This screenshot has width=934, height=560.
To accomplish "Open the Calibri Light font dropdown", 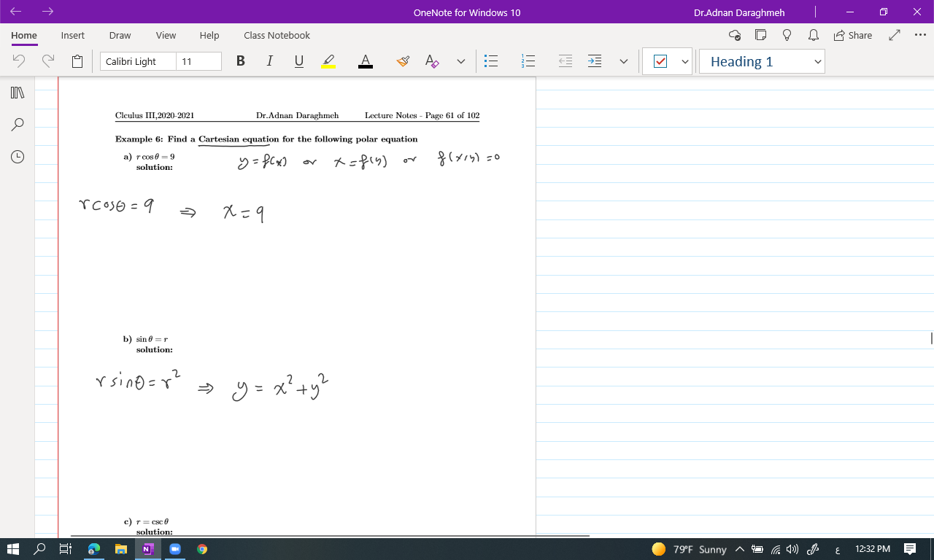I will pos(138,61).
